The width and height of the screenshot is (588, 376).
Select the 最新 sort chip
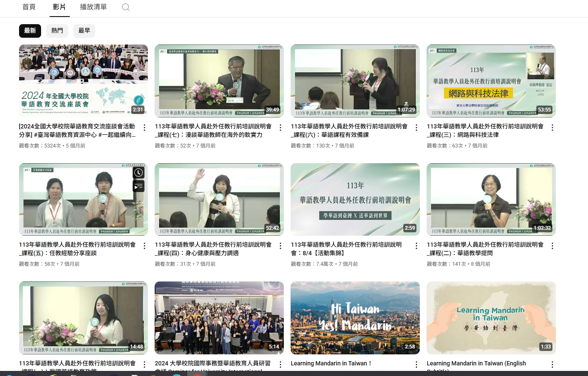pyautogui.click(x=30, y=31)
